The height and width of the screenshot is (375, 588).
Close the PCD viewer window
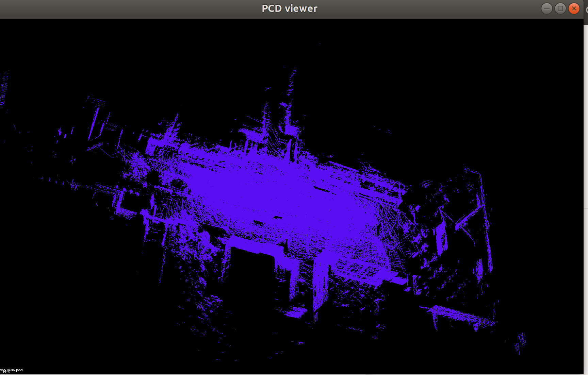click(574, 8)
